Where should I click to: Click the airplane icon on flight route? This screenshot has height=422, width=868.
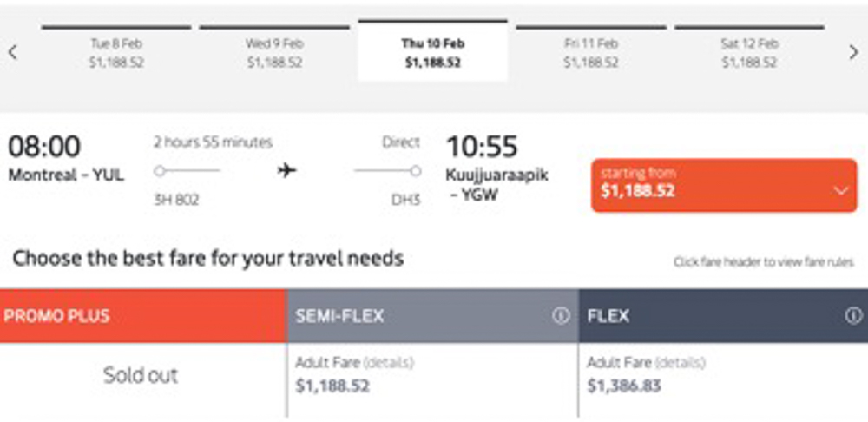pos(287,170)
